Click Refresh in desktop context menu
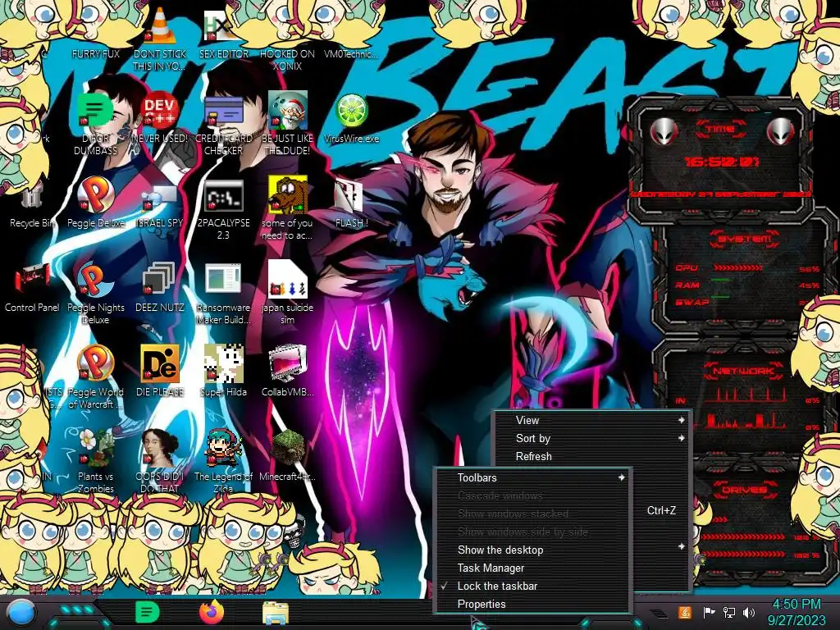Image resolution: width=840 pixels, height=630 pixels. click(x=592, y=456)
